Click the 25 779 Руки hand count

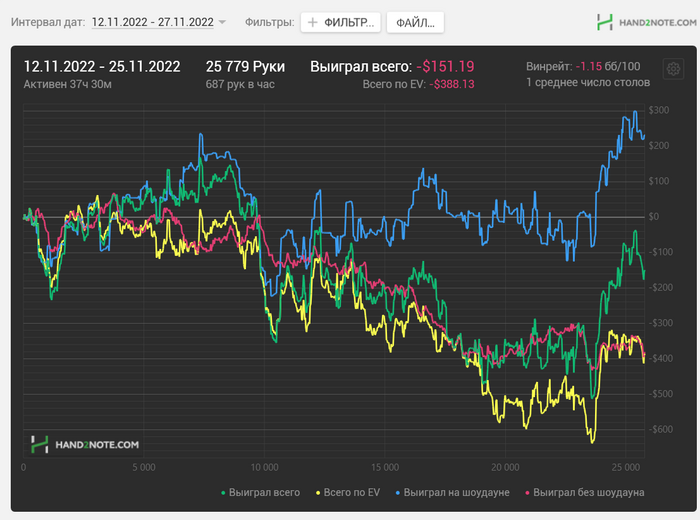[245, 67]
